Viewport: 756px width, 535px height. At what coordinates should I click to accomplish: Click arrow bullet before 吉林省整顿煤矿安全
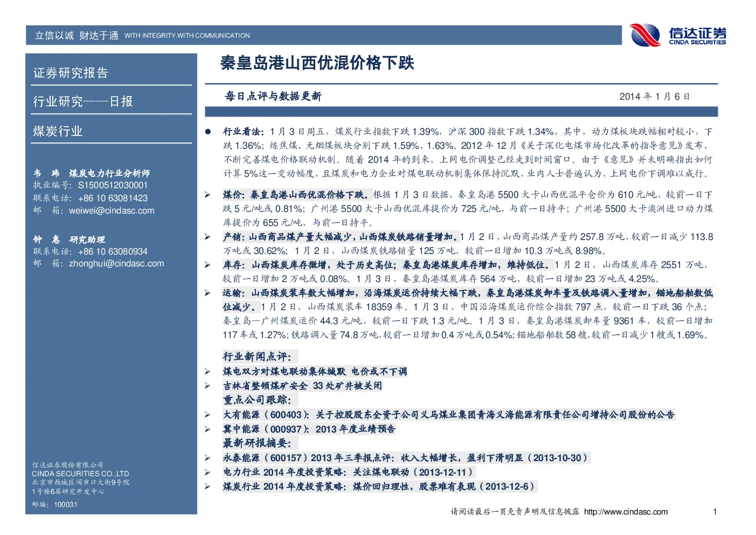click(x=207, y=386)
